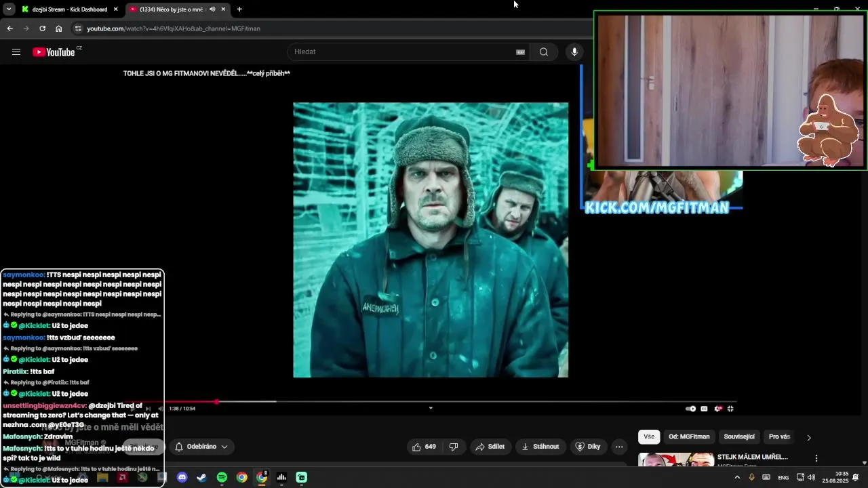Focus the Hledat search field

[403, 52]
